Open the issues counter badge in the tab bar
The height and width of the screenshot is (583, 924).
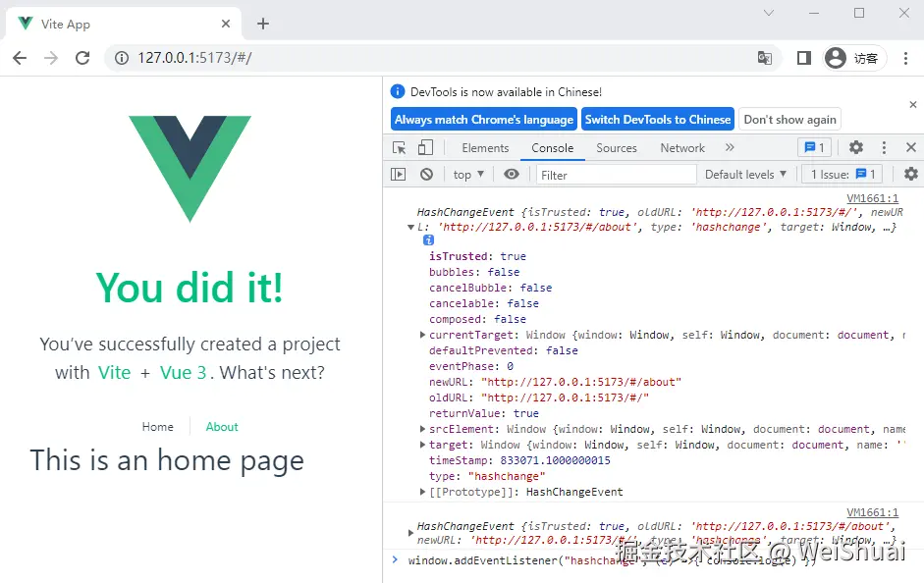click(814, 148)
